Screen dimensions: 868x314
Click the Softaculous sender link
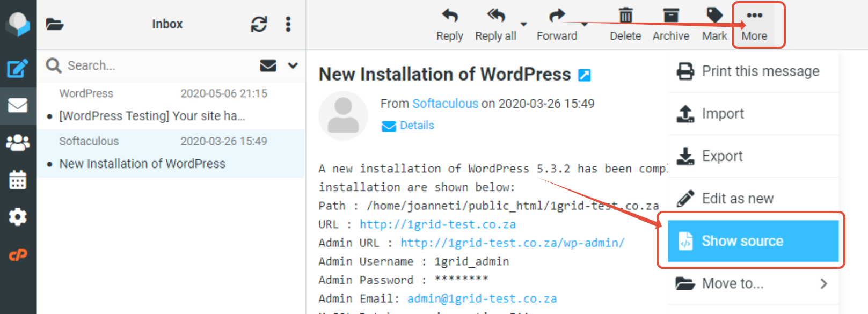click(445, 104)
